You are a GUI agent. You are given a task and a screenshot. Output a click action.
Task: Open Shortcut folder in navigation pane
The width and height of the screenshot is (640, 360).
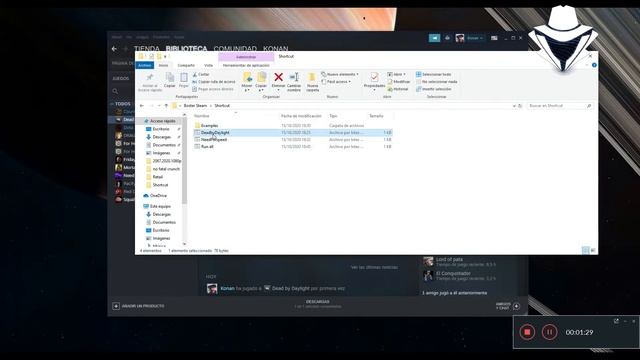pyautogui.click(x=160, y=185)
